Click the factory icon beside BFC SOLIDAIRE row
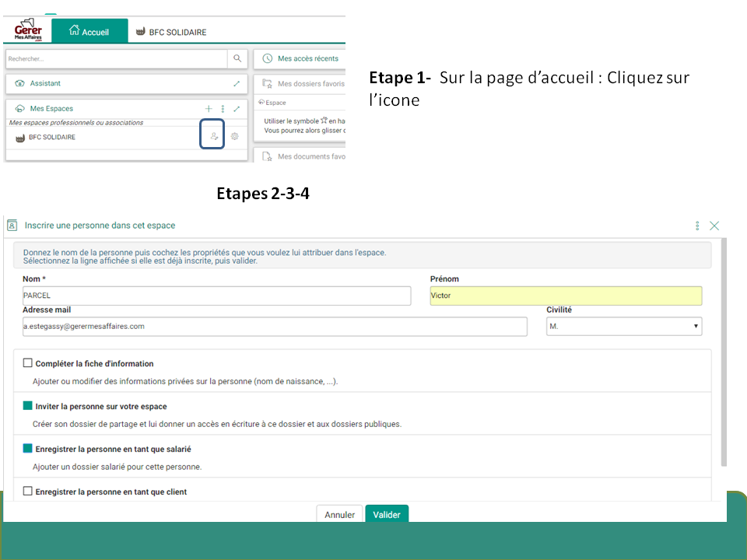 tap(20, 138)
